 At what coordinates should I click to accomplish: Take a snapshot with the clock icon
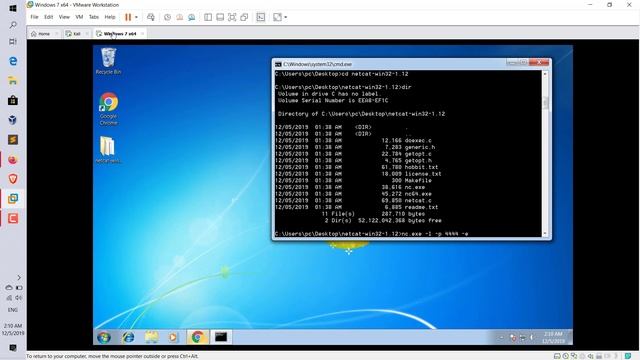tap(167, 17)
